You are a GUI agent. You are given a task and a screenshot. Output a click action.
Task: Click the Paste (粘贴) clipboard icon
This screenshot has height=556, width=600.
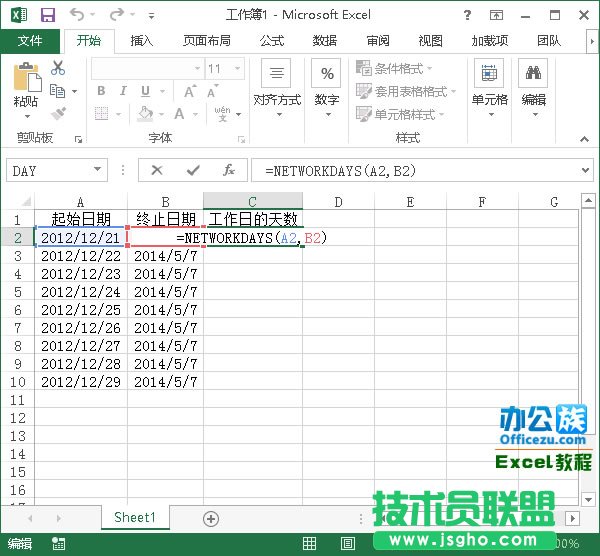tap(26, 84)
